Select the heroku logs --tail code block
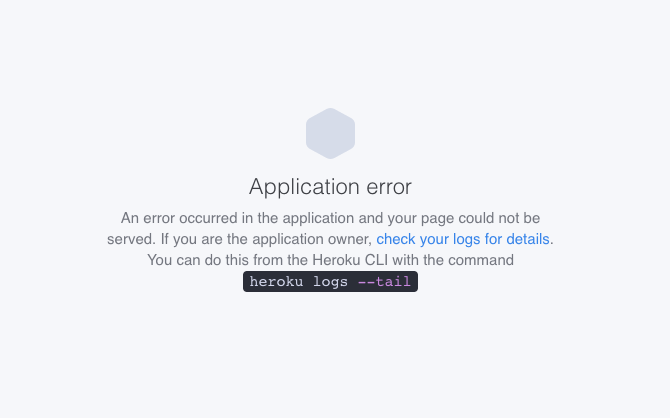The width and height of the screenshot is (670, 418). coord(330,282)
